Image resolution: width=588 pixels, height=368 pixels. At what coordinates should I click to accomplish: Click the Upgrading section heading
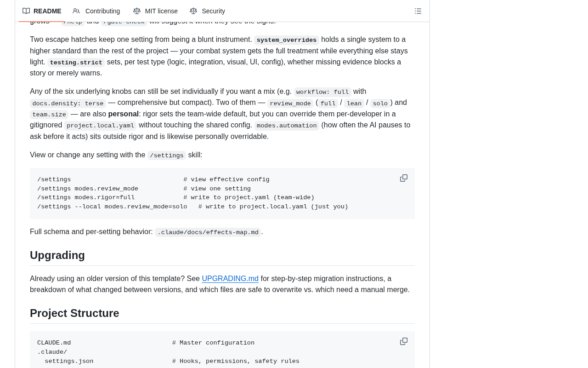(57, 255)
